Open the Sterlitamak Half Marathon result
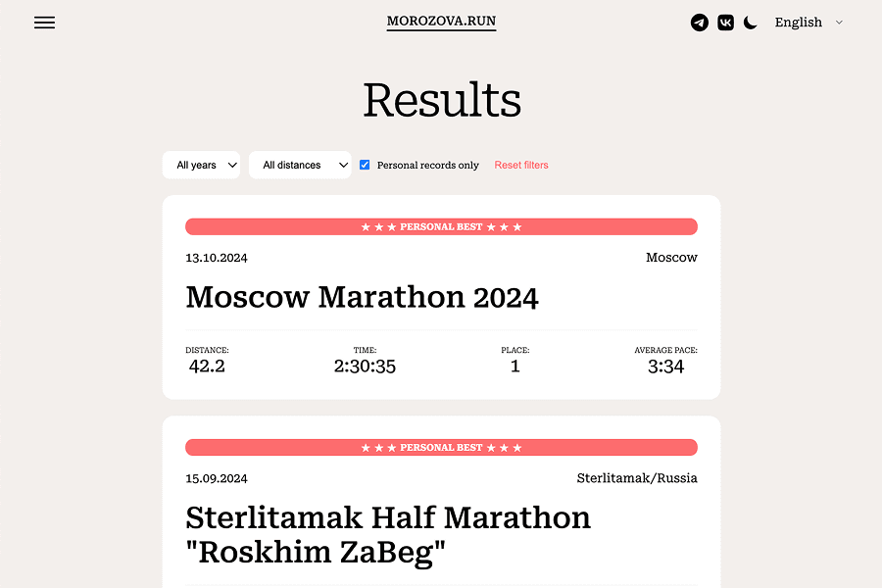Viewport: 882px width, 588px height. tap(388, 534)
